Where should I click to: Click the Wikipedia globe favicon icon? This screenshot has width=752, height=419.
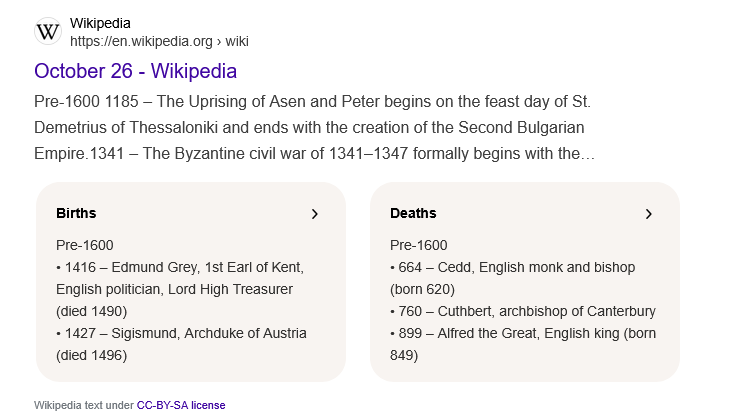pyautogui.click(x=48, y=31)
